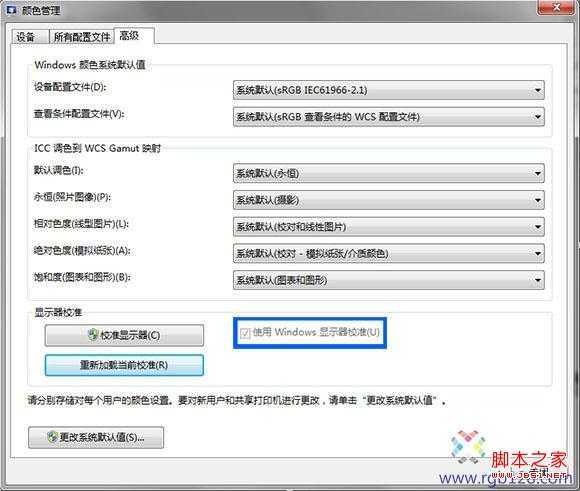Image resolution: width=580 pixels, height=491 pixels.
Task: Click the Windows 颜色系统默认值 group label
Action: (90, 65)
